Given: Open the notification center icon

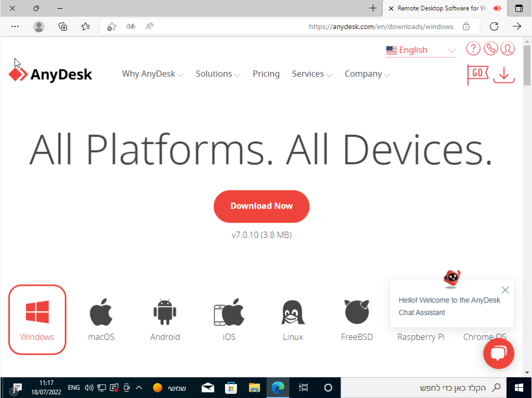Looking at the screenshot, I should coord(16,389).
